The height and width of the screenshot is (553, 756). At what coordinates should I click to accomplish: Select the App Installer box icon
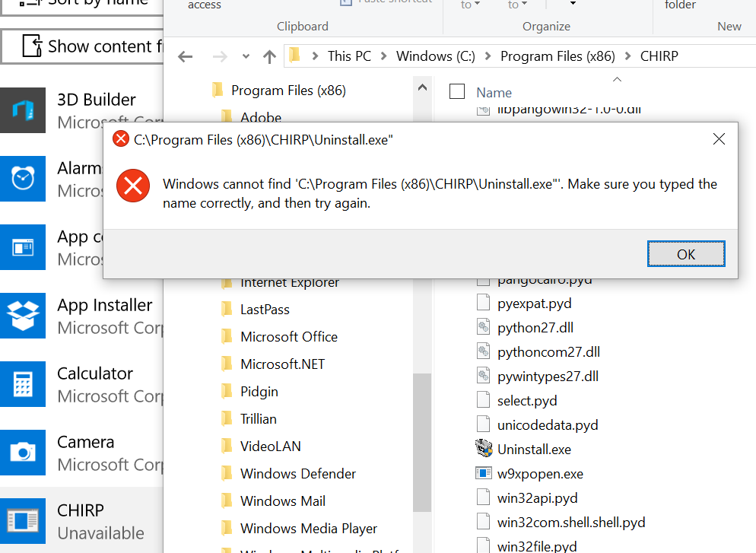23,316
